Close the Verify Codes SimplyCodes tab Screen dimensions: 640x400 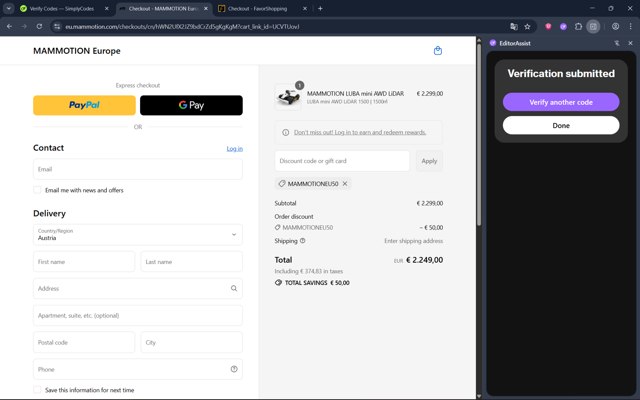pos(107,8)
